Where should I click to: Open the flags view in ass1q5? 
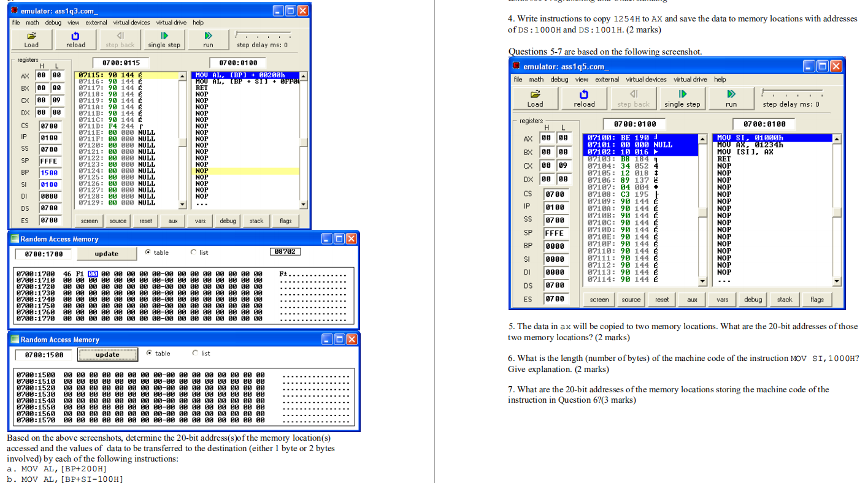coord(816,299)
